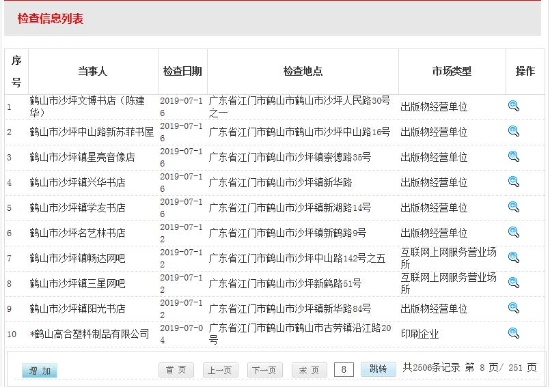This screenshot has height=387, width=550.
Task: Click the 增加 add button
Action: pos(39,371)
